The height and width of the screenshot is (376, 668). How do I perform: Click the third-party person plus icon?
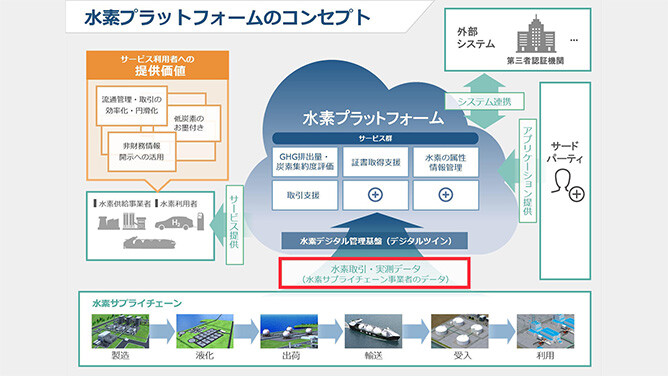[x=567, y=185]
